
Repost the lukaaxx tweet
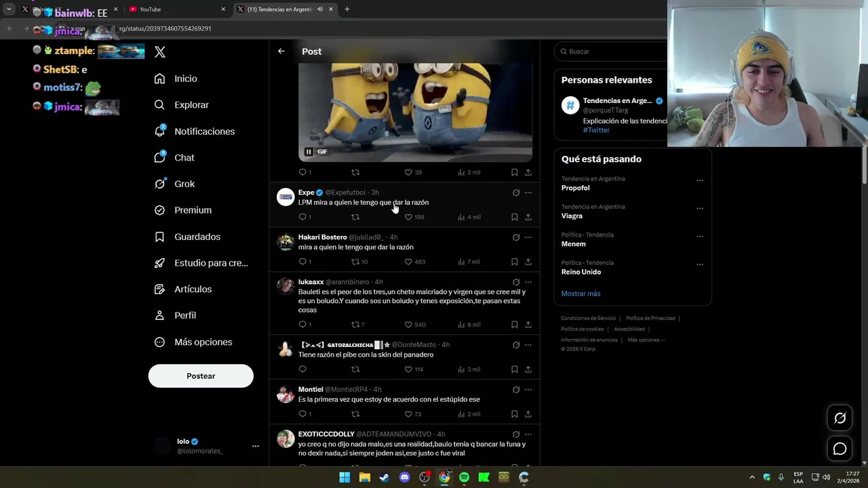[355, 325]
